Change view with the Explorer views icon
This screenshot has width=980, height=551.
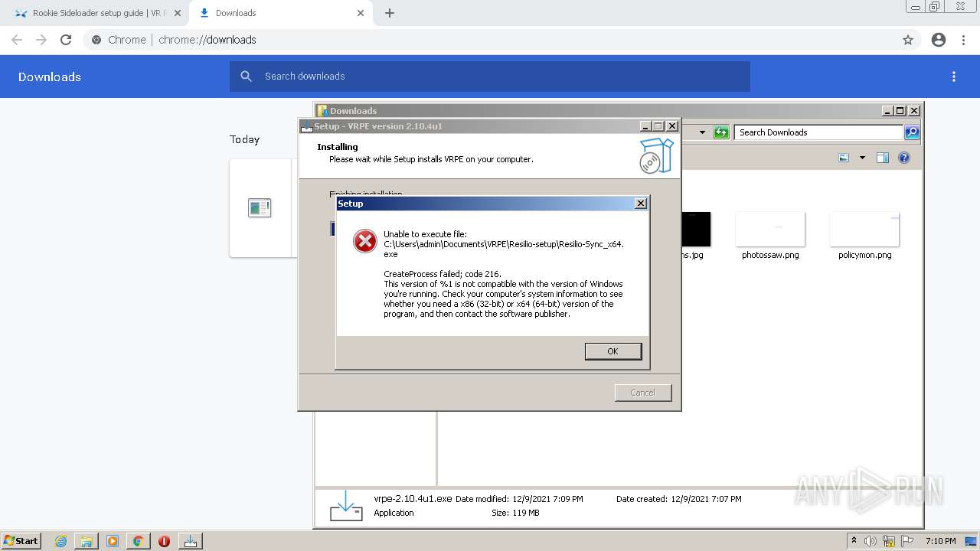click(x=844, y=158)
